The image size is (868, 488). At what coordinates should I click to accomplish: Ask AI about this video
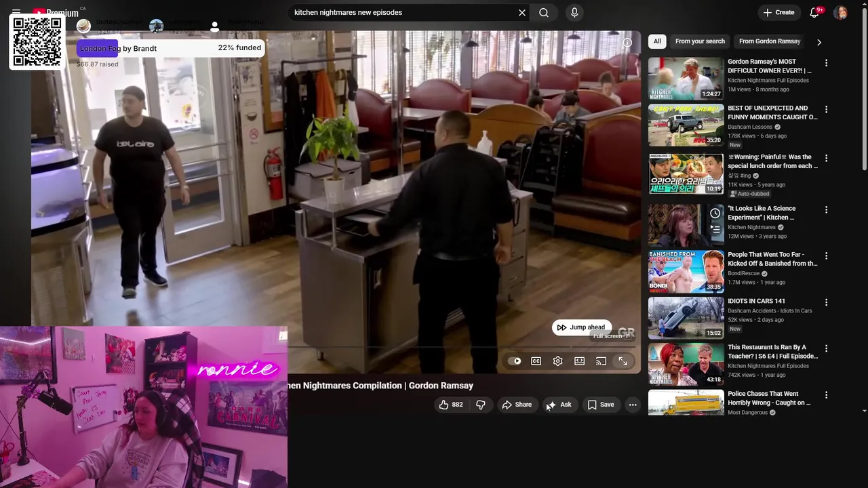click(559, 405)
